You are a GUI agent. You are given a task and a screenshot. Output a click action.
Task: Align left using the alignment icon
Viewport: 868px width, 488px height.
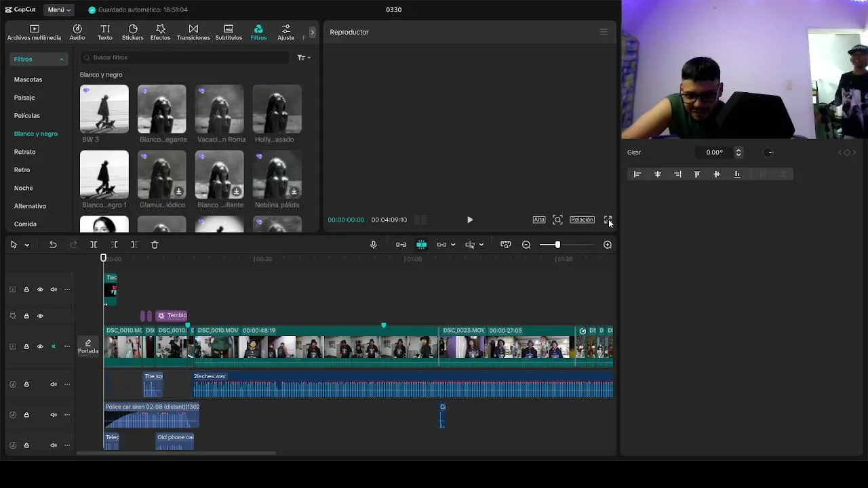point(637,174)
